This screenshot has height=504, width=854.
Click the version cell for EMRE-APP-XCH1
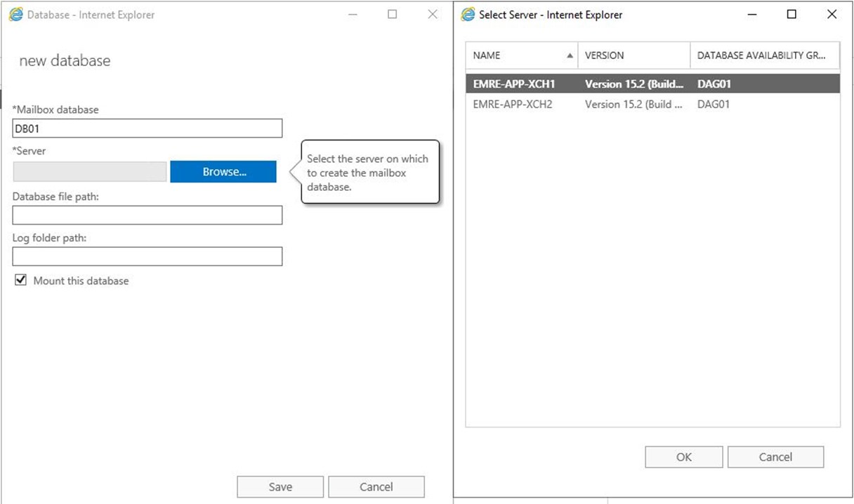click(x=634, y=84)
